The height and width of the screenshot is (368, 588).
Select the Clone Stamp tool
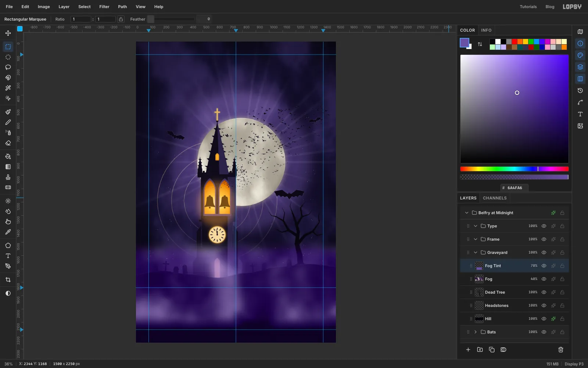[8, 177]
